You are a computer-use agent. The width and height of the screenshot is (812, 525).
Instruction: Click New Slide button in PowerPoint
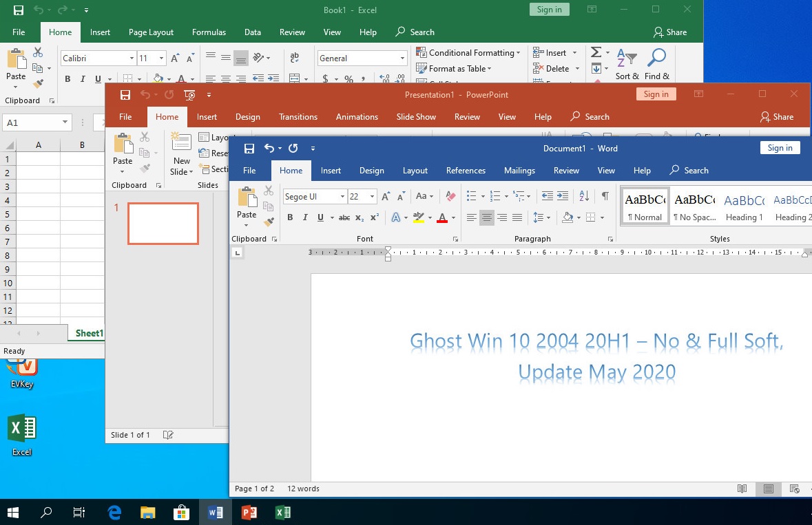coord(181,153)
